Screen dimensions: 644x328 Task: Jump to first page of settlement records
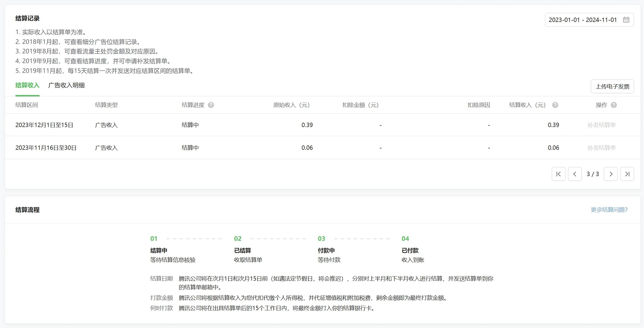click(558, 174)
